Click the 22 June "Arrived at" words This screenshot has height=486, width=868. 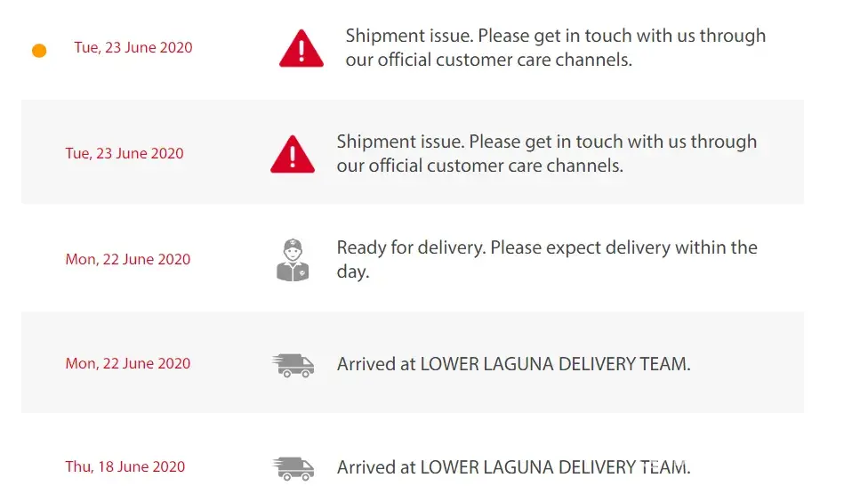pyautogui.click(x=376, y=363)
